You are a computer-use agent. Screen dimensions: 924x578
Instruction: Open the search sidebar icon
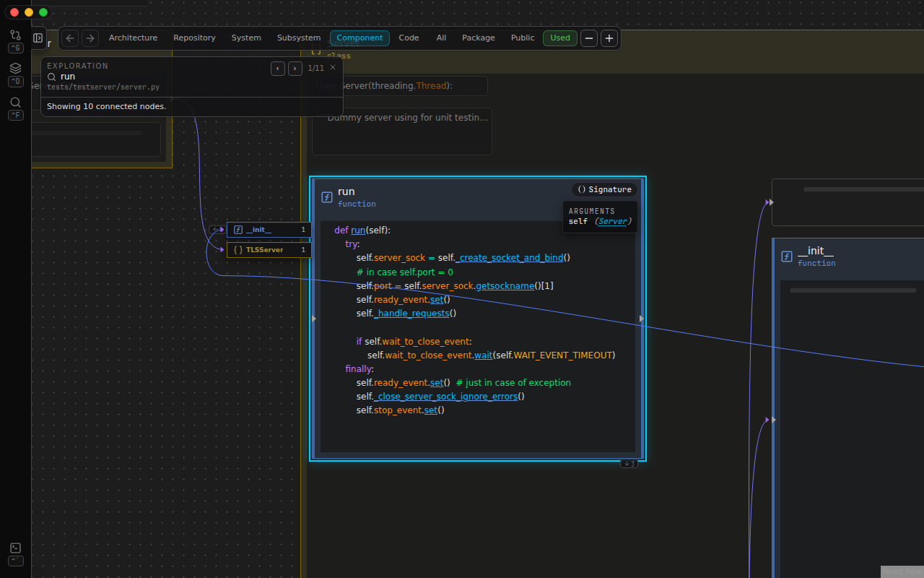point(15,102)
